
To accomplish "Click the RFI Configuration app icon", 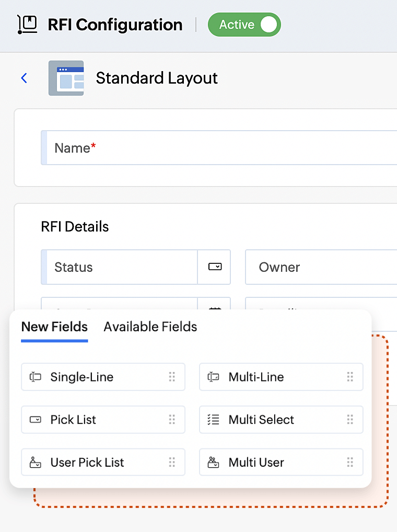I will pos(27,24).
